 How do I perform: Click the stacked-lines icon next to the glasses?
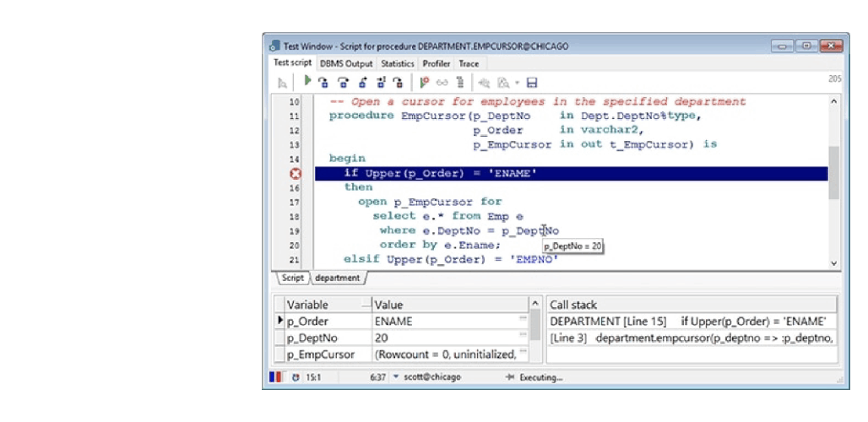[x=459, y=83]
